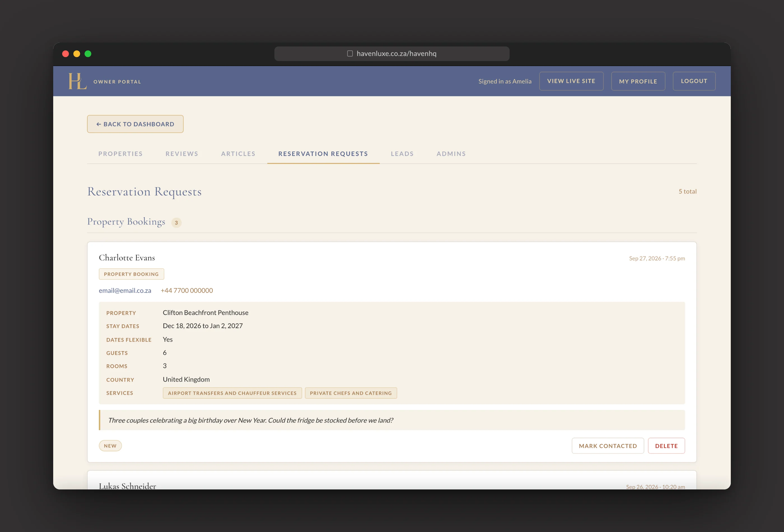Go to the Articles tab

coord(238,154)
